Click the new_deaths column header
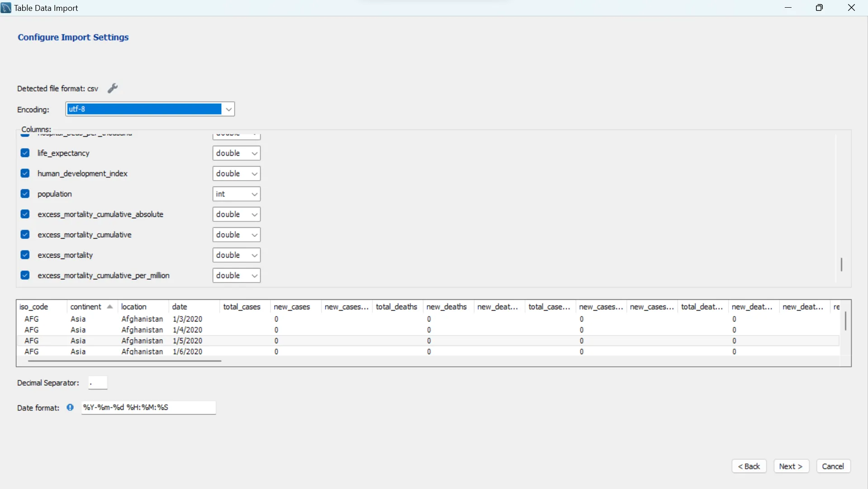 click(x=448, y=307)
